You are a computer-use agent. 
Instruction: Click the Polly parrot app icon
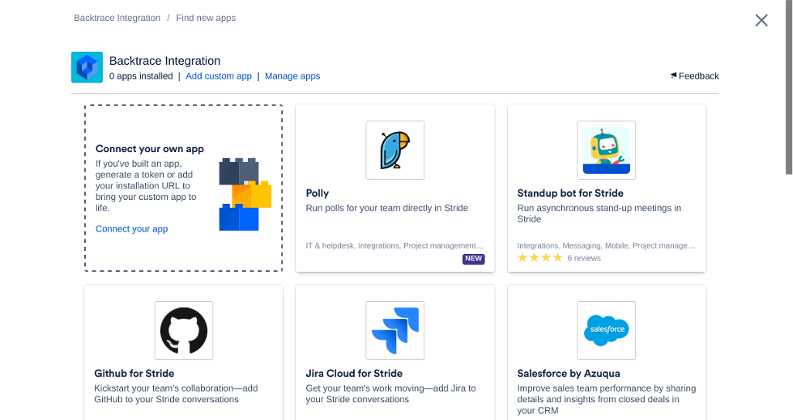coord(394,150)
